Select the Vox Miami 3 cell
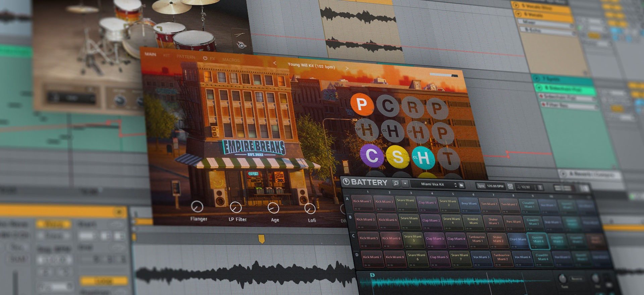The height and width of the screenshot is (295, 644). 482,259
